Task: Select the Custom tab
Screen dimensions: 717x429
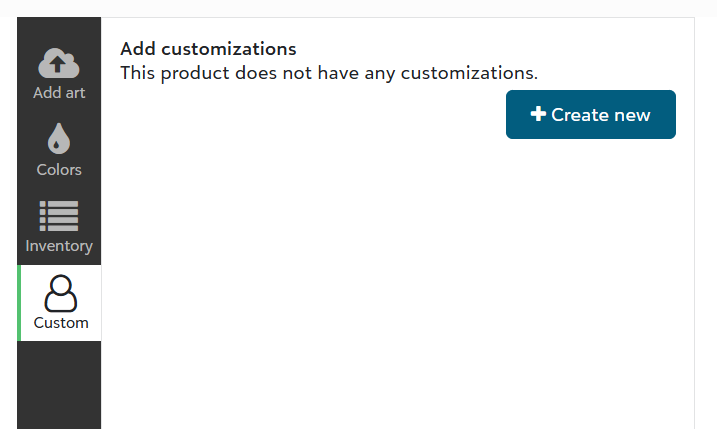Action: pos(60,303)
